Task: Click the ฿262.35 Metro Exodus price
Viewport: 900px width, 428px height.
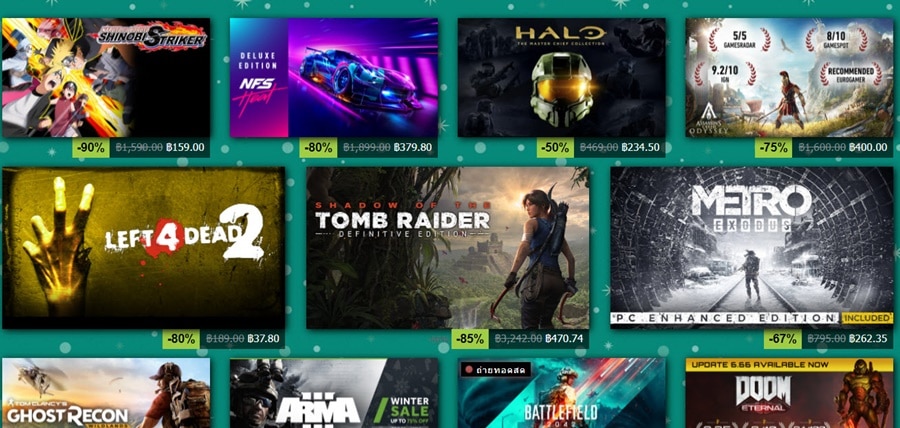Action: (868, 338)
